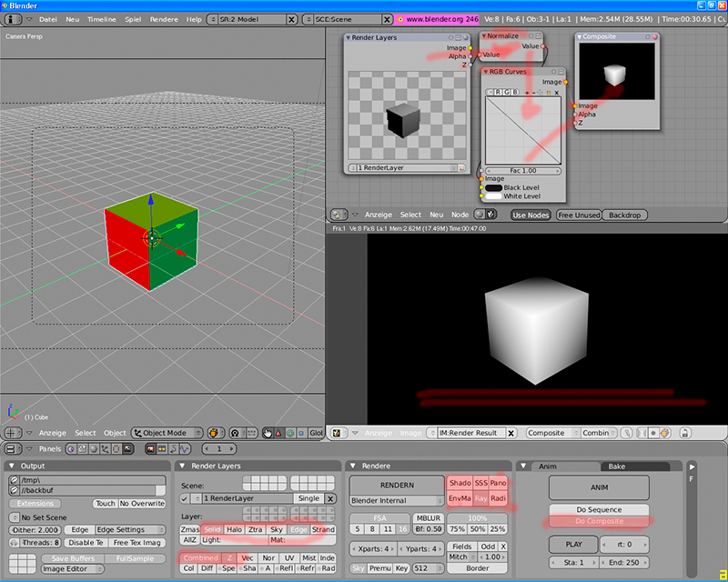Open the Datei menu
728x582 pixels.
tap(48, 19)
